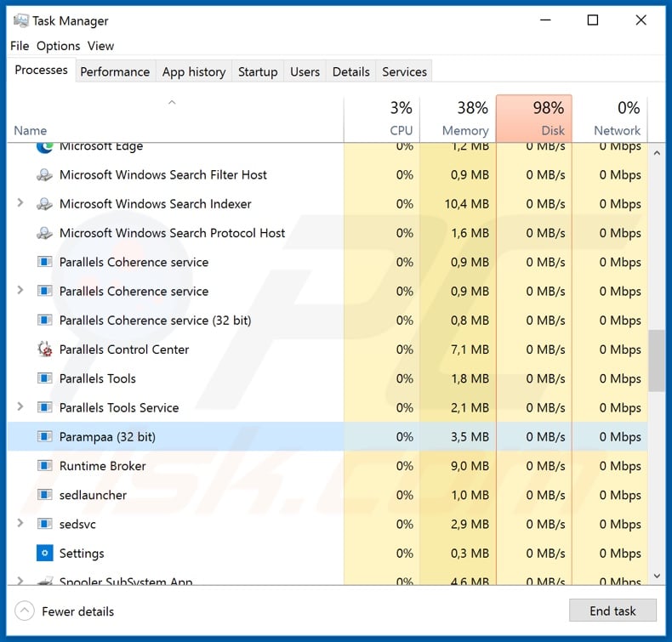
Task: Click the Microsoft Edge process icon
Action: [x=44, y=147]
